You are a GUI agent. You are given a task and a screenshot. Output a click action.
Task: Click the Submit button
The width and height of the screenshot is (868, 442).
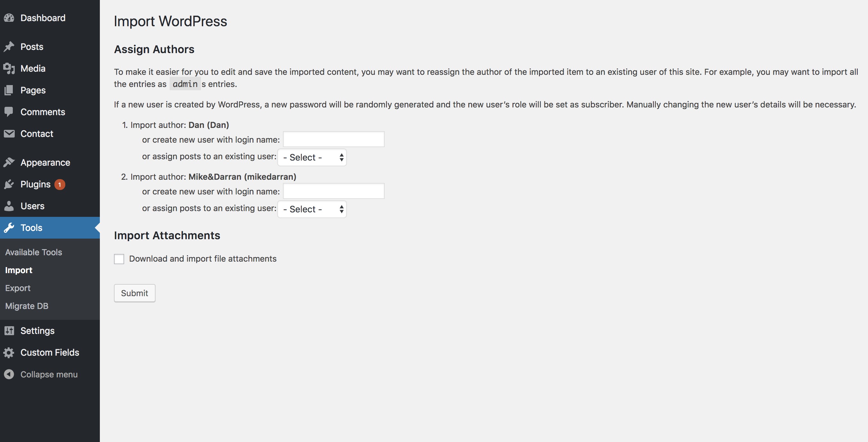[135, 293]
